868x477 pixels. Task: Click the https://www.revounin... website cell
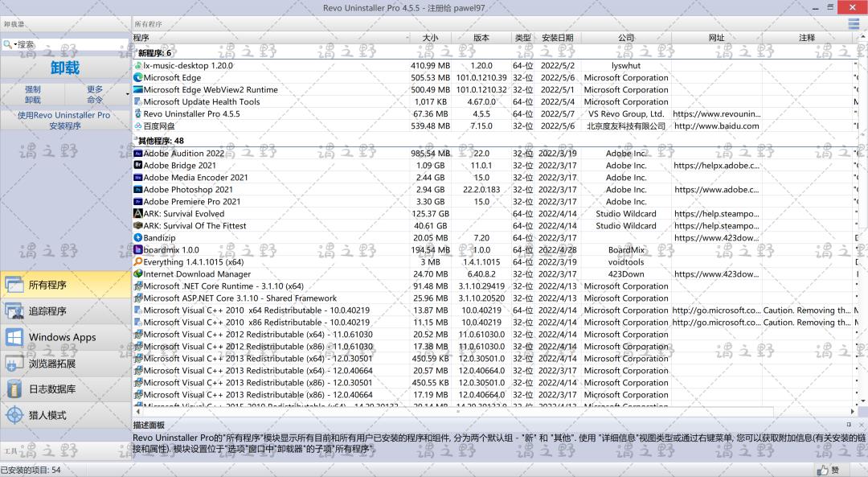coord(716,113)
